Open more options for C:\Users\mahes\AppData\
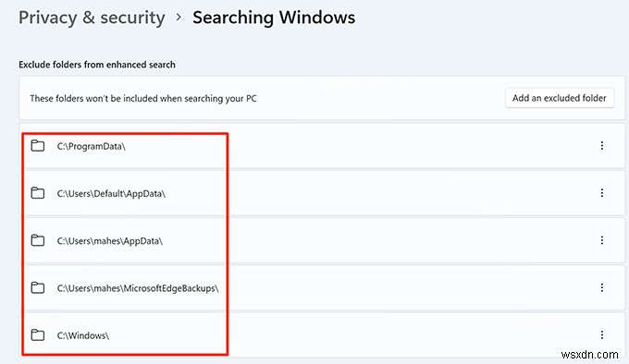Screen dimensions: 629x364 pos(602,240)
